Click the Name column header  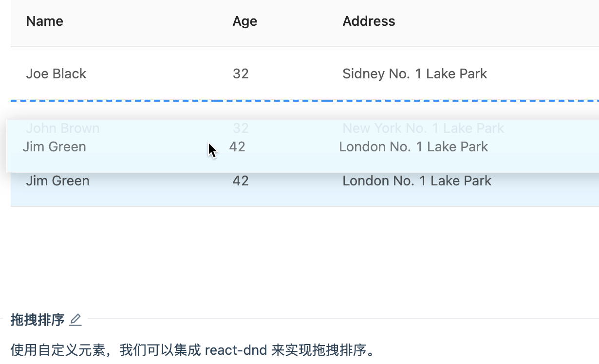(45, 21)
